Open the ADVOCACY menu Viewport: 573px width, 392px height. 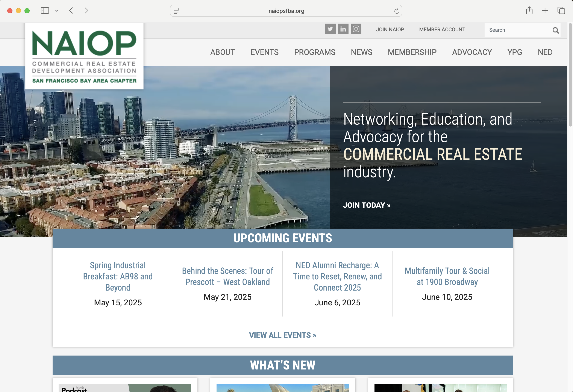coord(472,52)
